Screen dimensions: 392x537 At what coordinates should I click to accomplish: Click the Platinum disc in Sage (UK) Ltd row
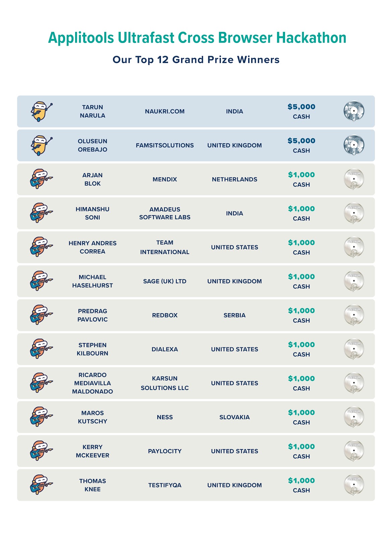354,281
